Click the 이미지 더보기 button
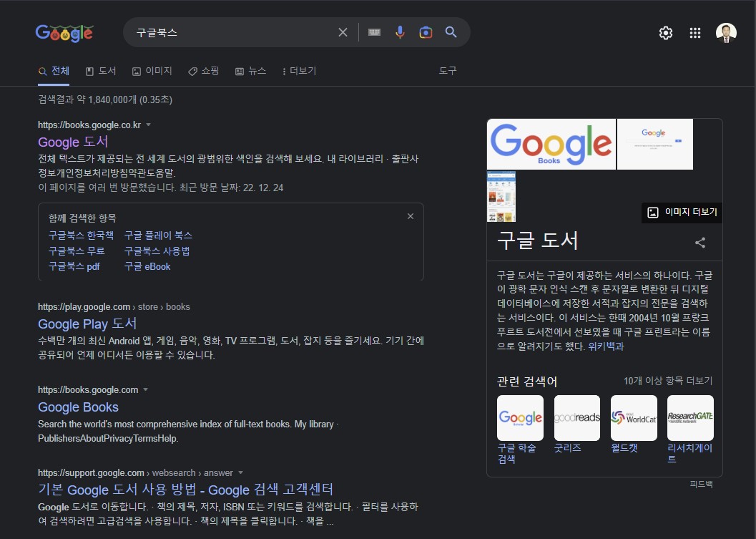This screenshot has width=756, height=539. (682, 213)
